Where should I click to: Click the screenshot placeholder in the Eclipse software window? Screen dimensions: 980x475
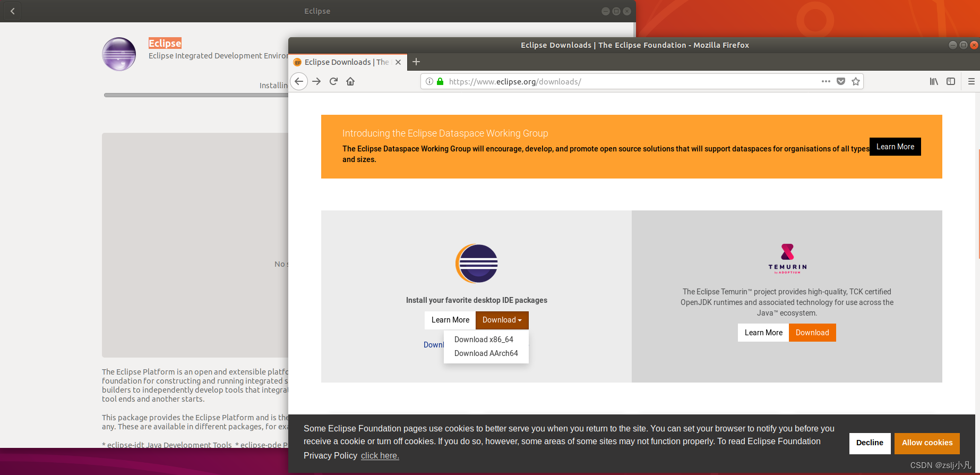pos(195,245)
